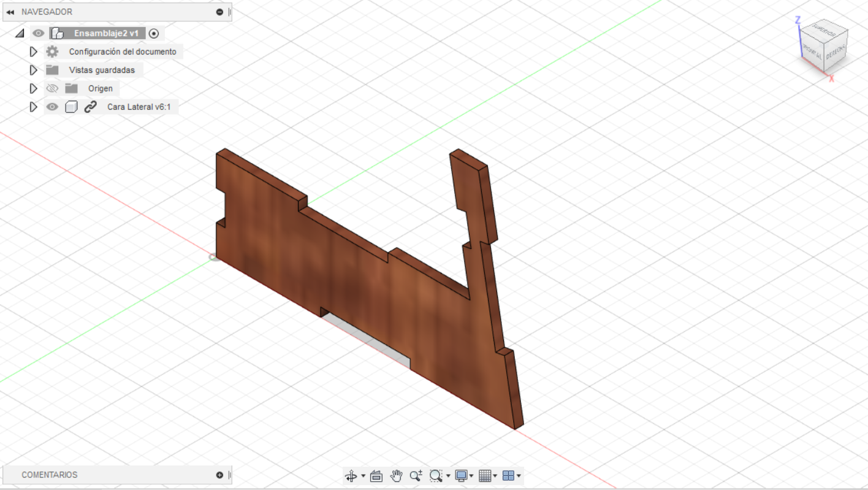
Task: Select Configuración del documento in the browser
Action: click(123, 52)
